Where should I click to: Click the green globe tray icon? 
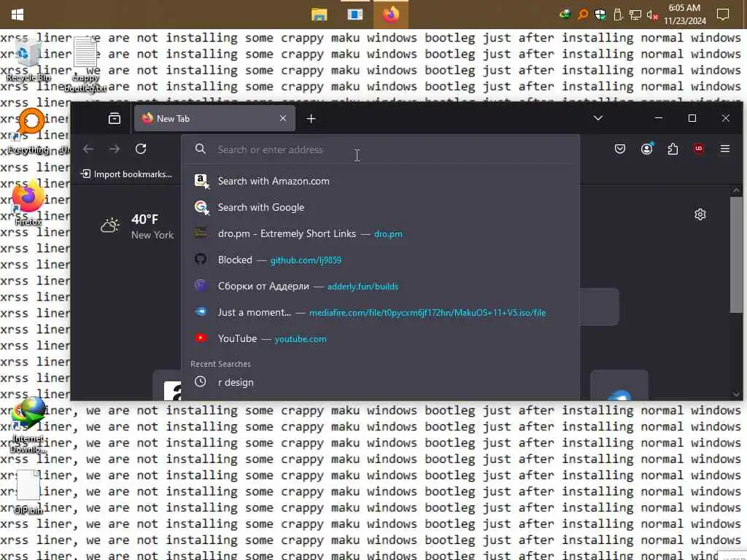click(565, 15)
